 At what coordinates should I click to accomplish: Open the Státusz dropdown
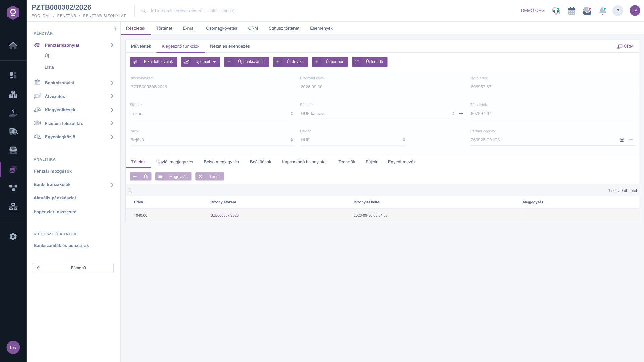click(x=212, y=114)
